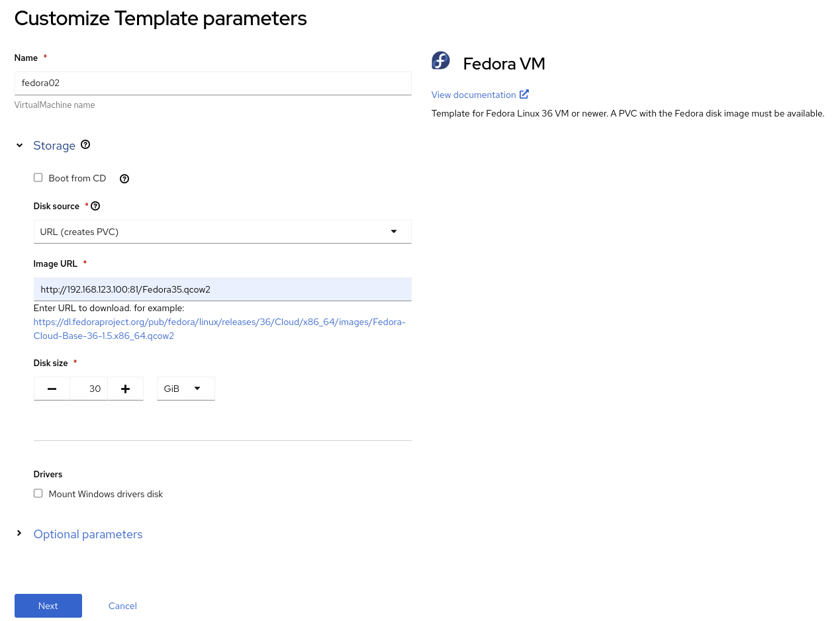Enable the Boot from CD checkbox
This screenshot has height=621, width=840.
point(38,177)
